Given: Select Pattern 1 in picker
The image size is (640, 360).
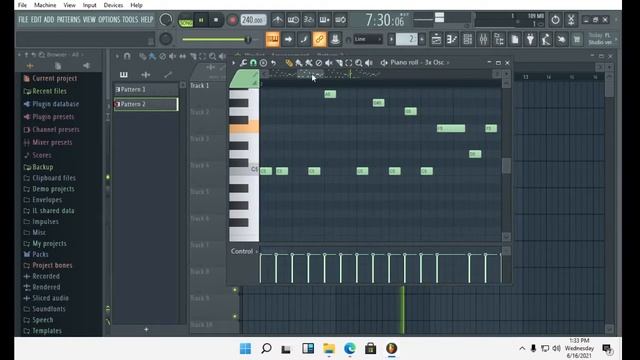Looking at the screenshot, I should pyautogui.click(x=146, y=89).
